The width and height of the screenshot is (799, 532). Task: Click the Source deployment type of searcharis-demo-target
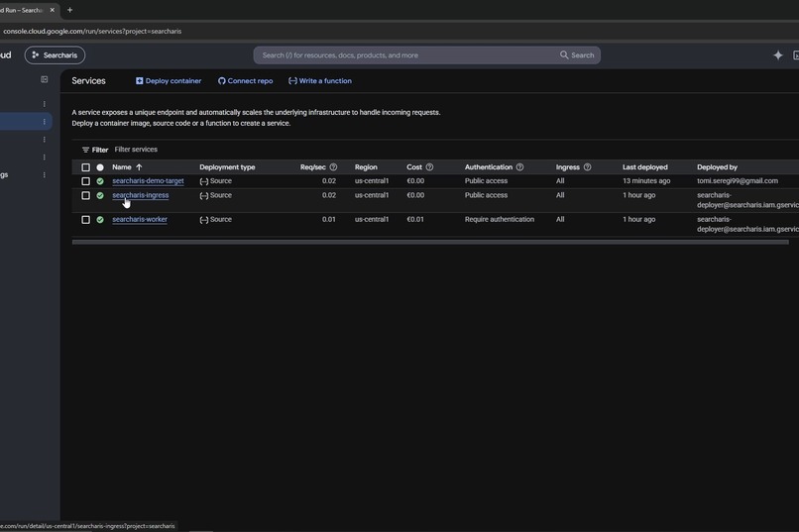point(215,180)
